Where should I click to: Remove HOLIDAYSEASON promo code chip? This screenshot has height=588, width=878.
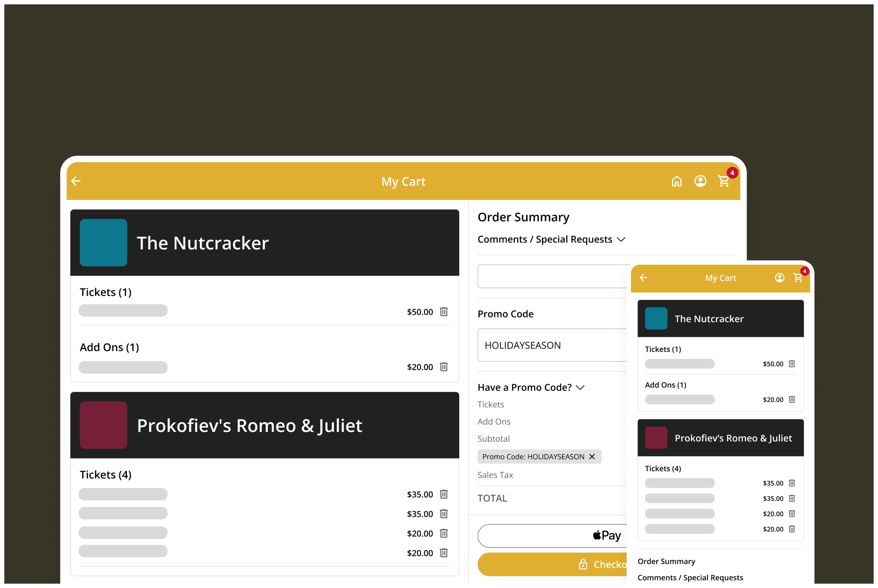click(x=592, y=456)
